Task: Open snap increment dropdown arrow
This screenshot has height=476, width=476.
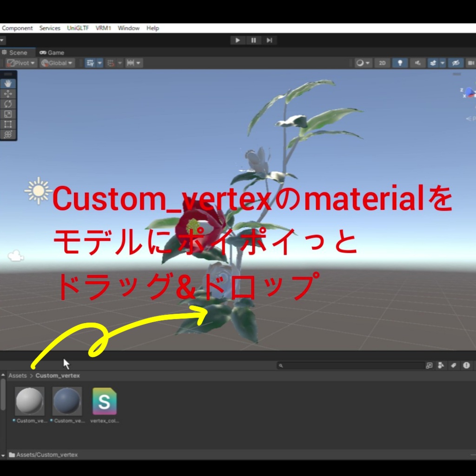Action: point(120,63)
